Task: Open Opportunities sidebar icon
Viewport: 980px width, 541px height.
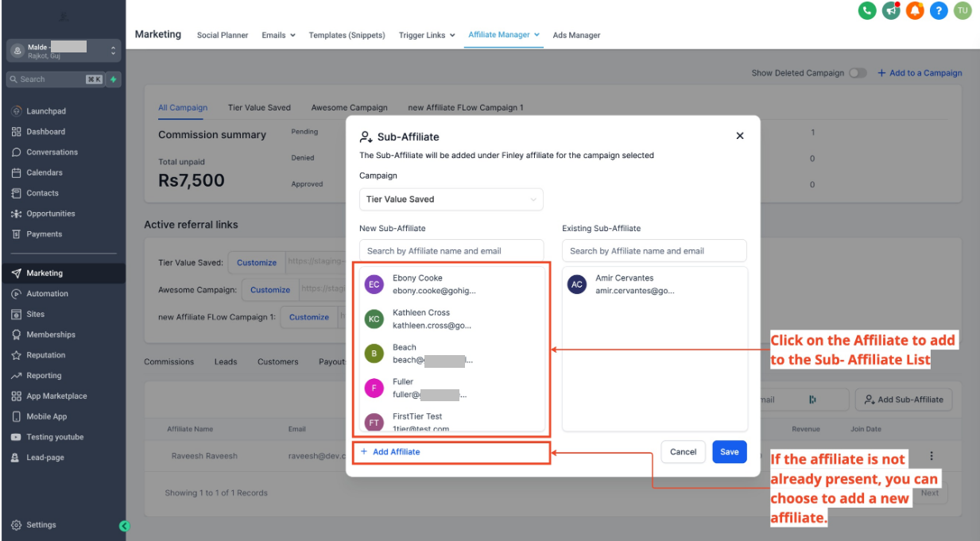Action: click(16, 214)
